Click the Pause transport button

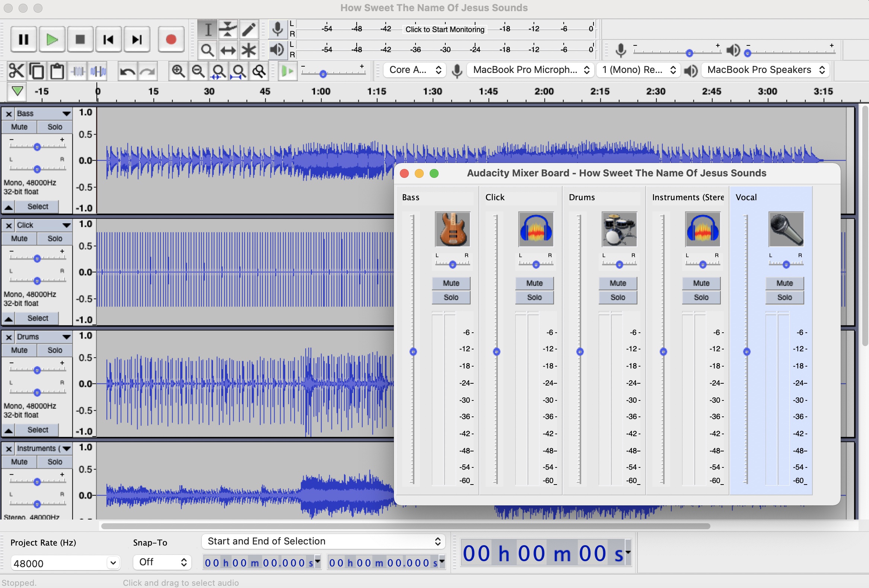point(23,39)
